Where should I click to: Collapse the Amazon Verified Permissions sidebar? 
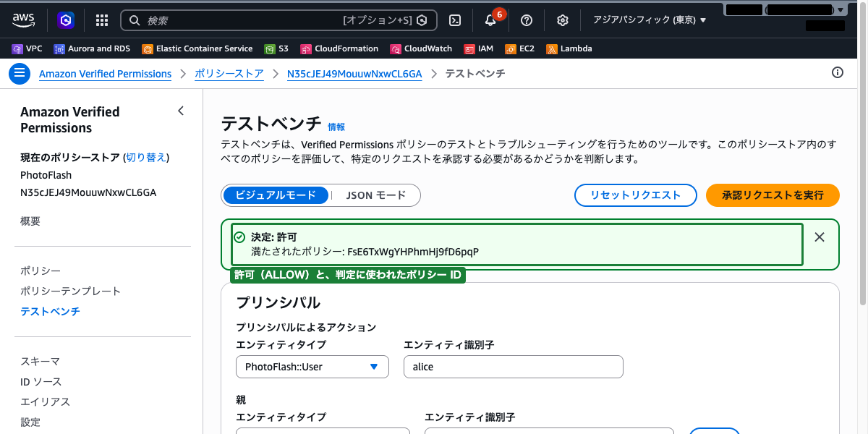181,111
